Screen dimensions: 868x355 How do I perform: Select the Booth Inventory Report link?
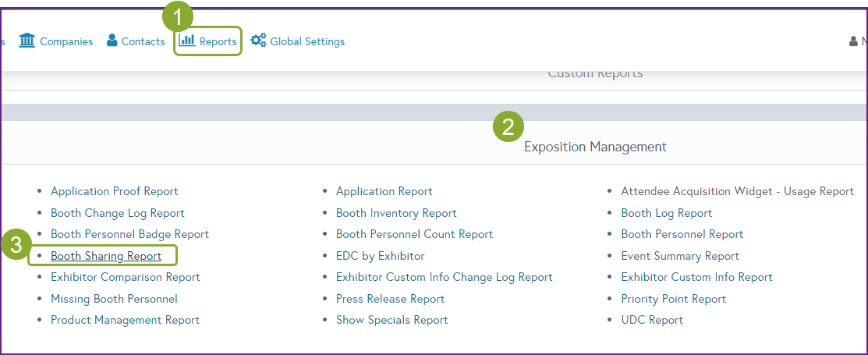[x=396, y=213]
